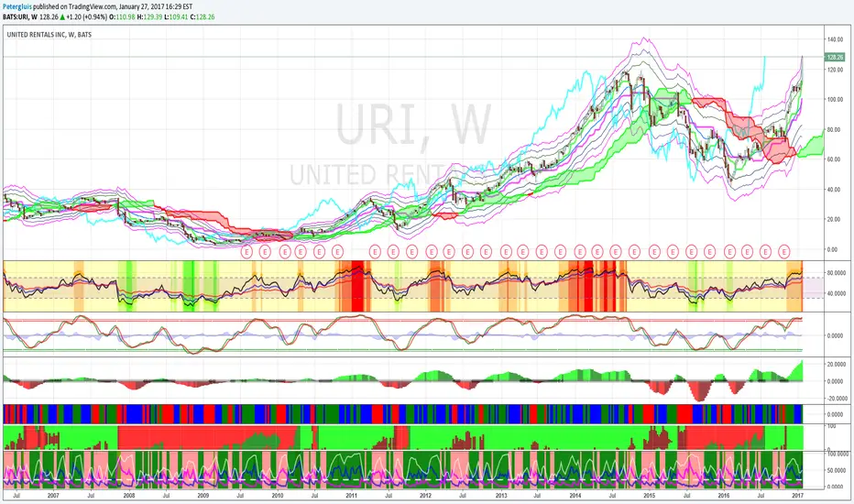This screenshot has height=504, width=854.
Task: Click the 2016 time axis label
Action: click(723, 495)
